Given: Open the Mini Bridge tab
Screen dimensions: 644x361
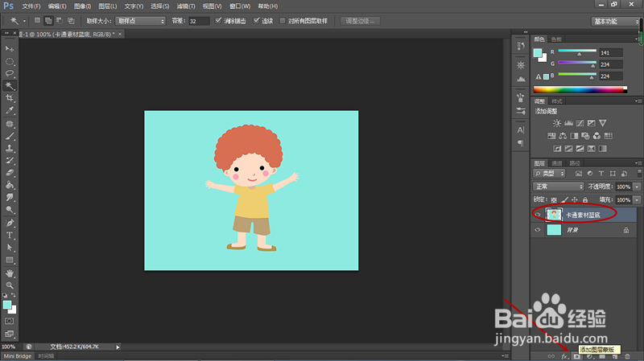Looking at the screenshot, I should 17,356.
